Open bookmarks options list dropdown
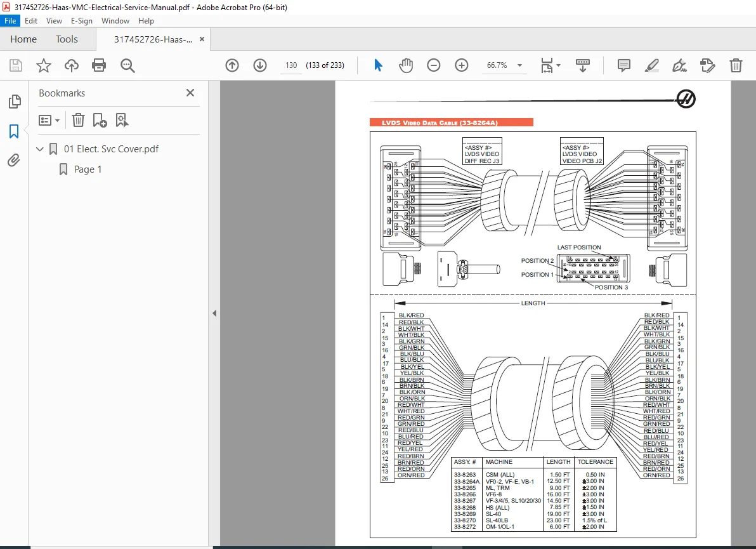This screenshot has width=756, height=549. (49, 120)
